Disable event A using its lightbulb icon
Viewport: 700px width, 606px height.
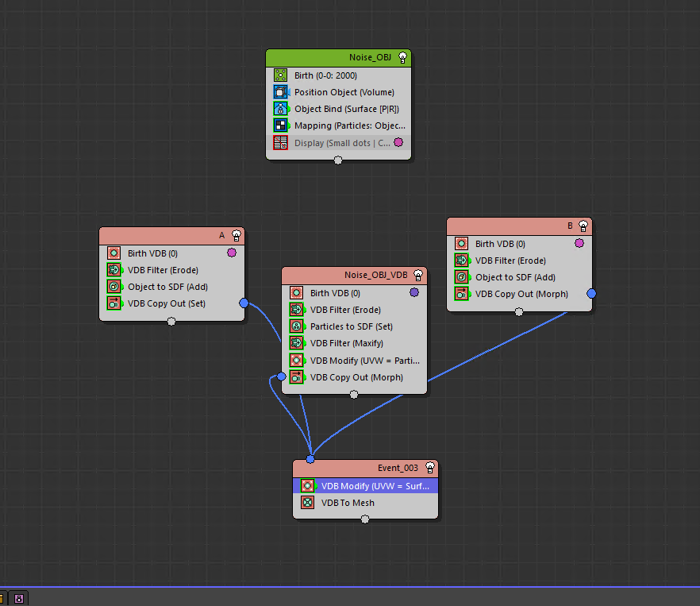(236, 236)
